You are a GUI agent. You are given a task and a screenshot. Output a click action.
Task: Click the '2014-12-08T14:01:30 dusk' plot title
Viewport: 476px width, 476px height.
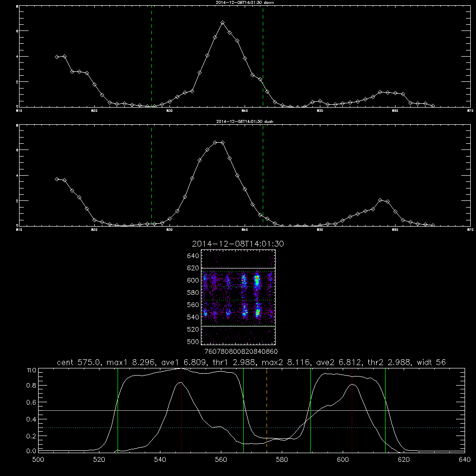245,121
